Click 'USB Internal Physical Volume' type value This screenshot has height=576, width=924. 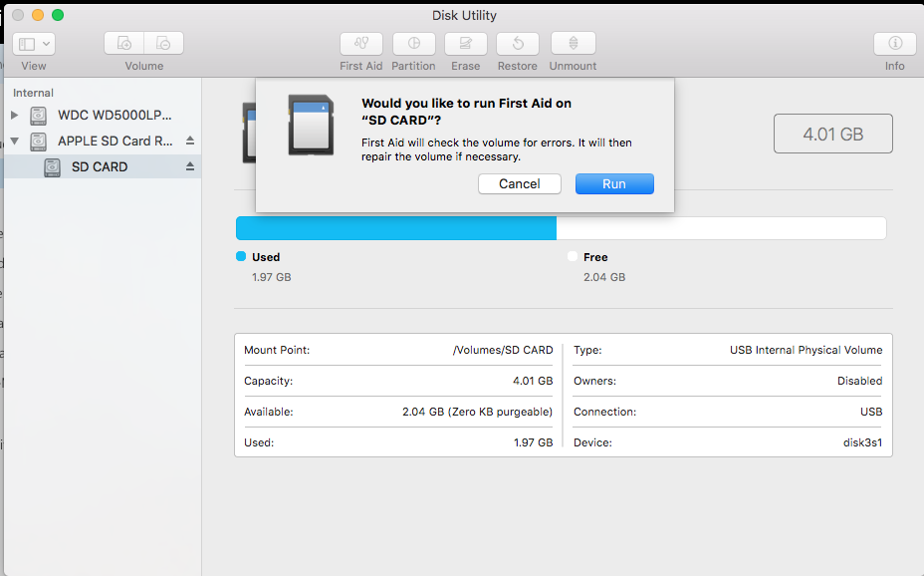[x=807, y=350]
